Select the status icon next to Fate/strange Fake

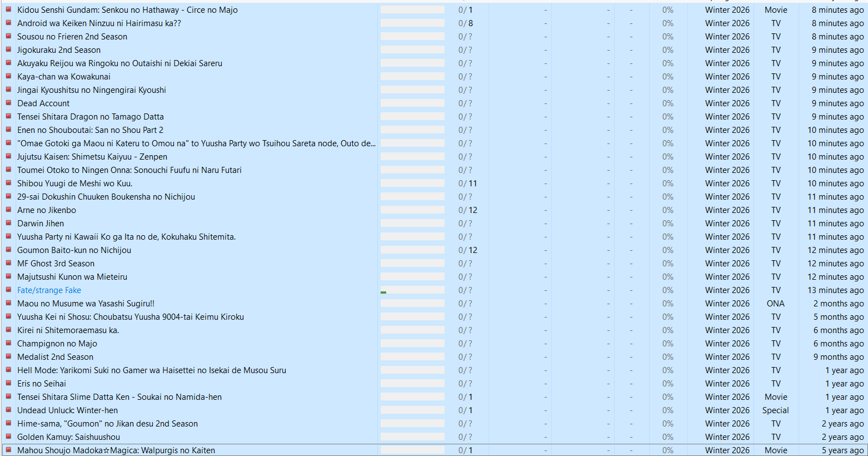click(8, 290)
